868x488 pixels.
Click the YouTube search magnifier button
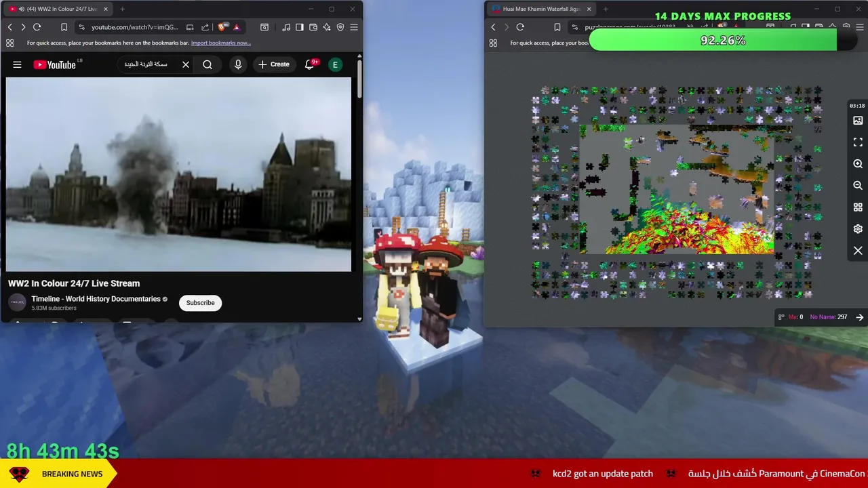(x=208, y=64)
